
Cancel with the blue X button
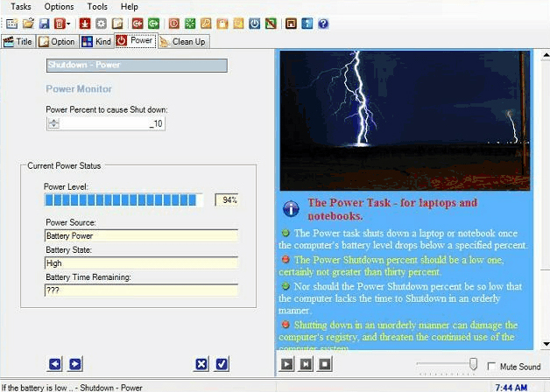(201, 364)
